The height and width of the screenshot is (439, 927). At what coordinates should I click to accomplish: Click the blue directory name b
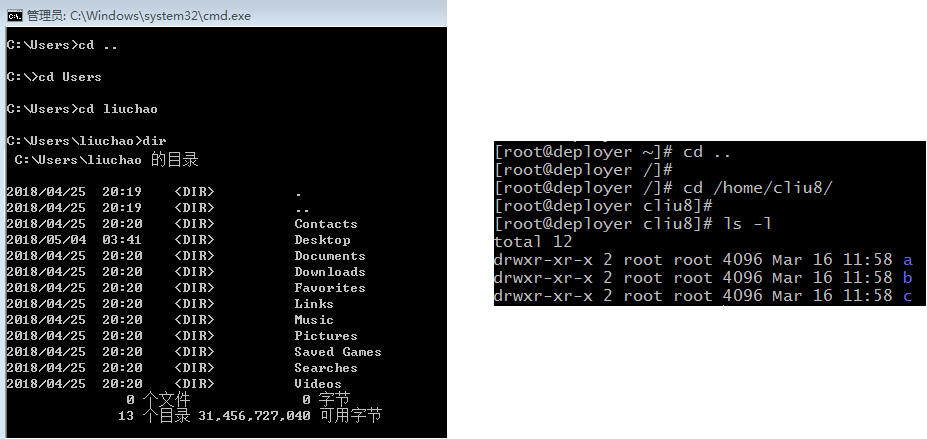[x=908, y=278]
